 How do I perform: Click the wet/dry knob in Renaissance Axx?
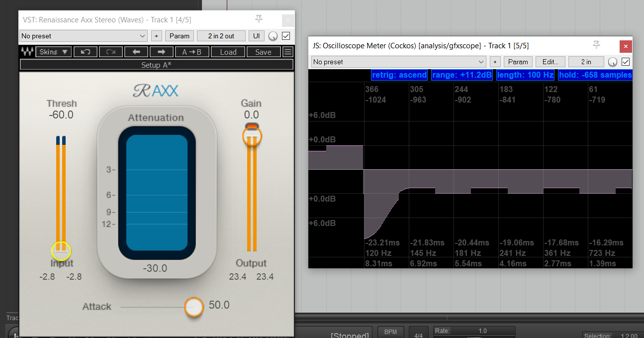[273, 36]
